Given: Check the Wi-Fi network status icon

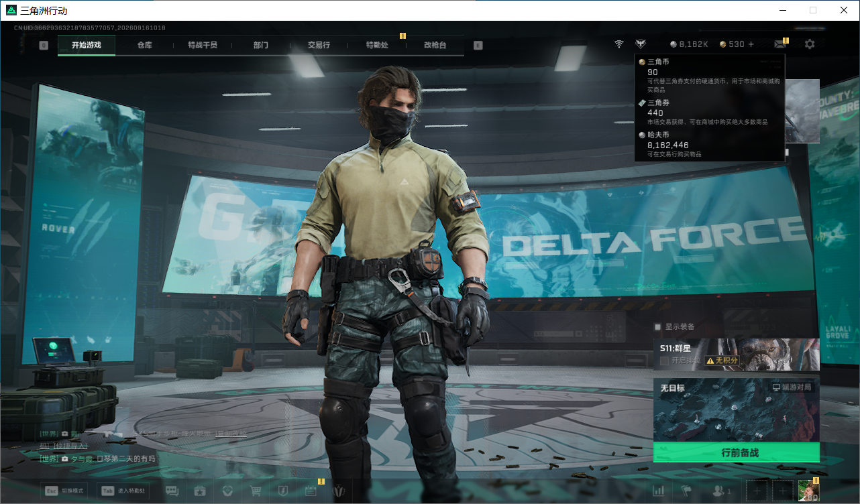Looking at the screenshot, I should (x=619, y=44).
